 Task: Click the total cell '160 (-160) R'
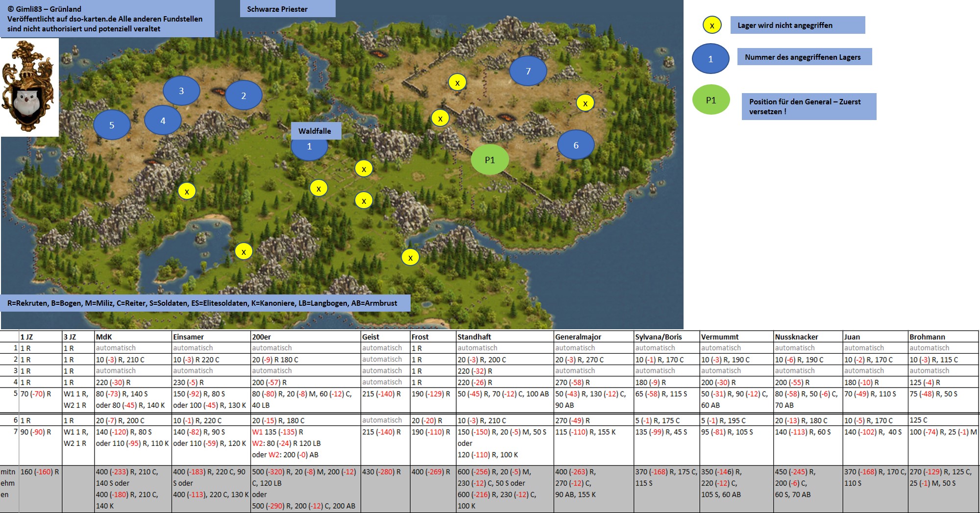pos(41,489)
